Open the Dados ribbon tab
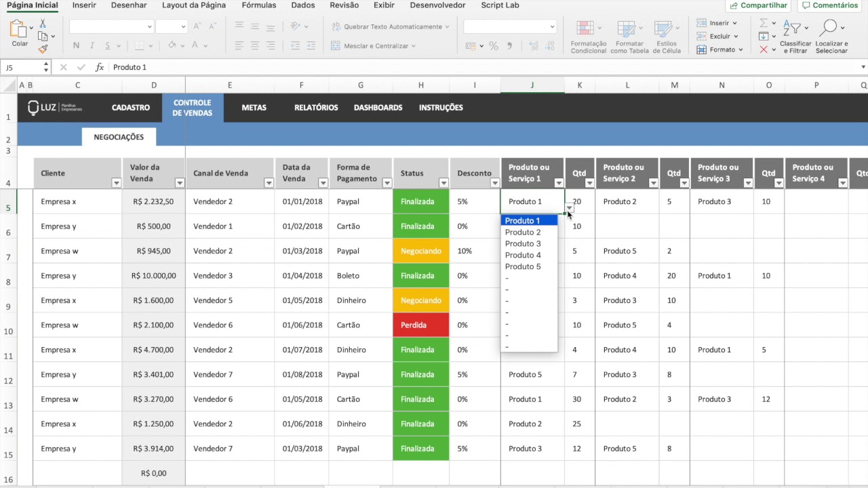This screenshot has height=488, width=868. pos(303,5)
